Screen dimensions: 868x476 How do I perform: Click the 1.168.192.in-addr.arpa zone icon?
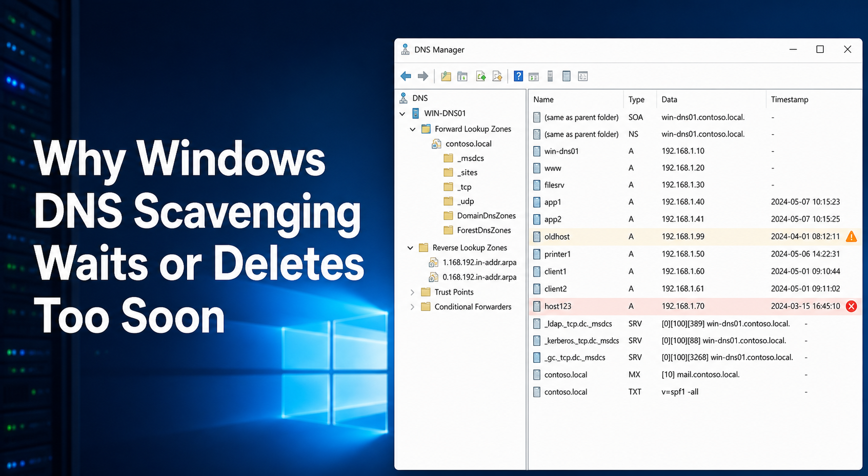pos(433,262)
